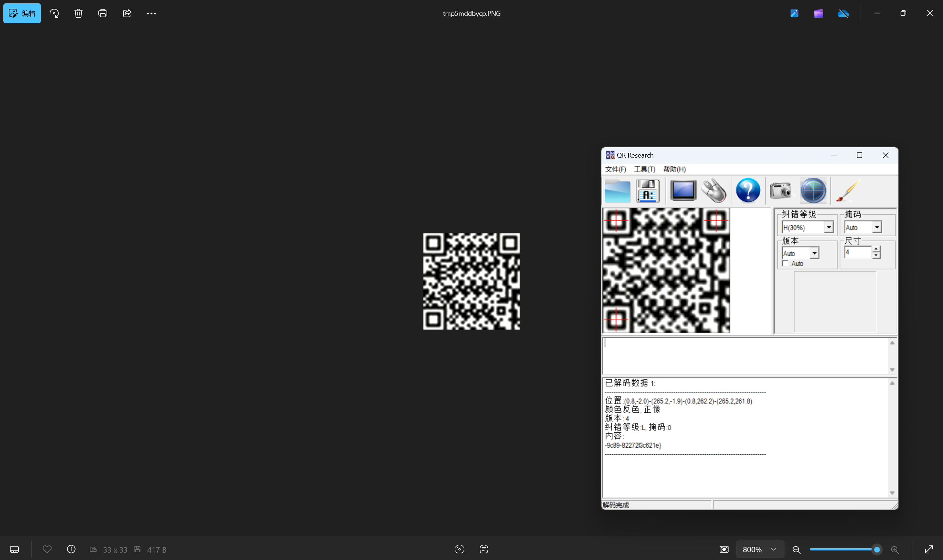Screen dimensions: 943x560
Task: Tick the Auto checkbox under 版本
Action: (786, 263)
